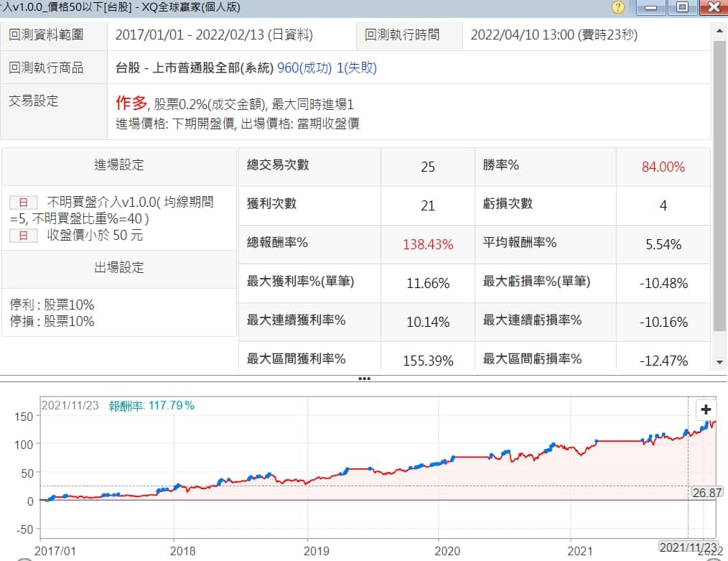Select the 出場設定 section header

pos(119,268)
